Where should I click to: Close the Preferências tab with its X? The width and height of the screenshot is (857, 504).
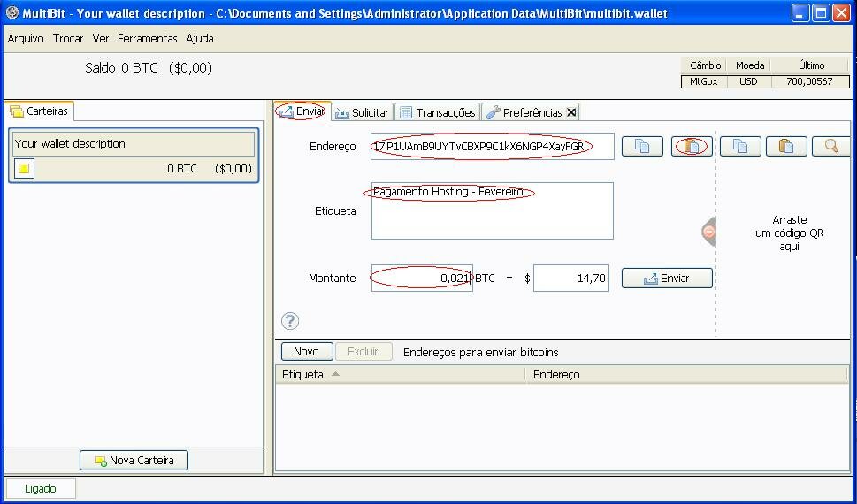571,112
